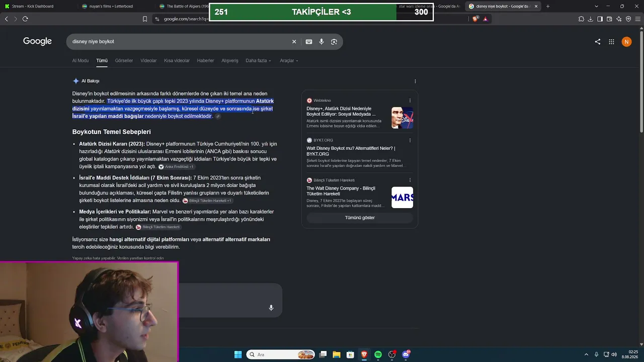Open the BYKT.ORG result options menu

[x=410, y=140]
